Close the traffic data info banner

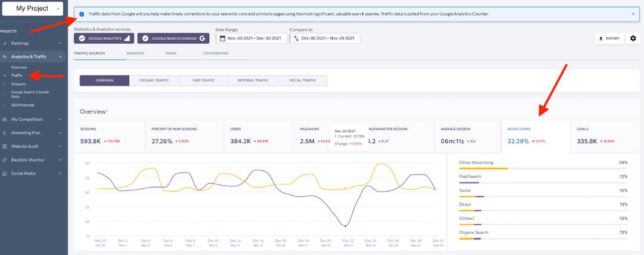click(633, 14)
